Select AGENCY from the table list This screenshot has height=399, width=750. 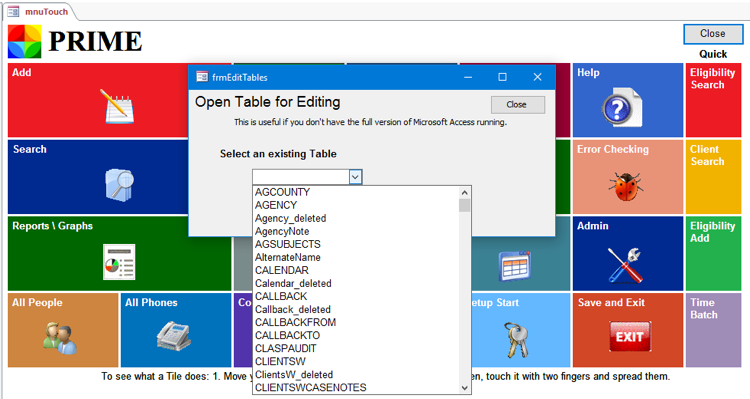coord(356,205)
